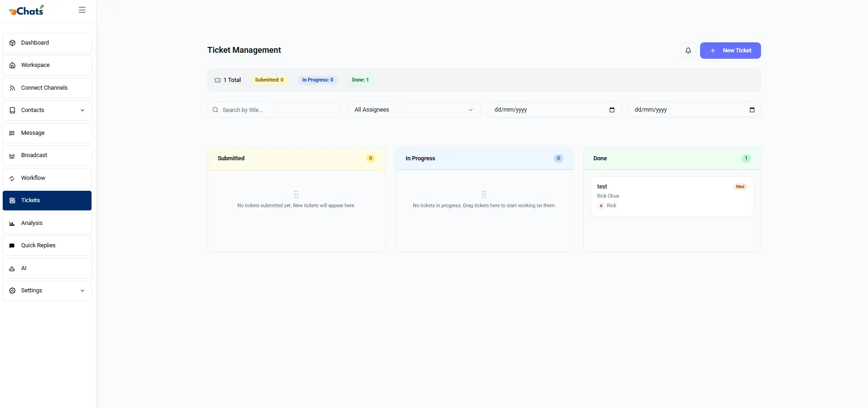Click the ticket icon beside 1 Total
The image size is (868, 408).
pyautogui.click(x=218, y=80)
